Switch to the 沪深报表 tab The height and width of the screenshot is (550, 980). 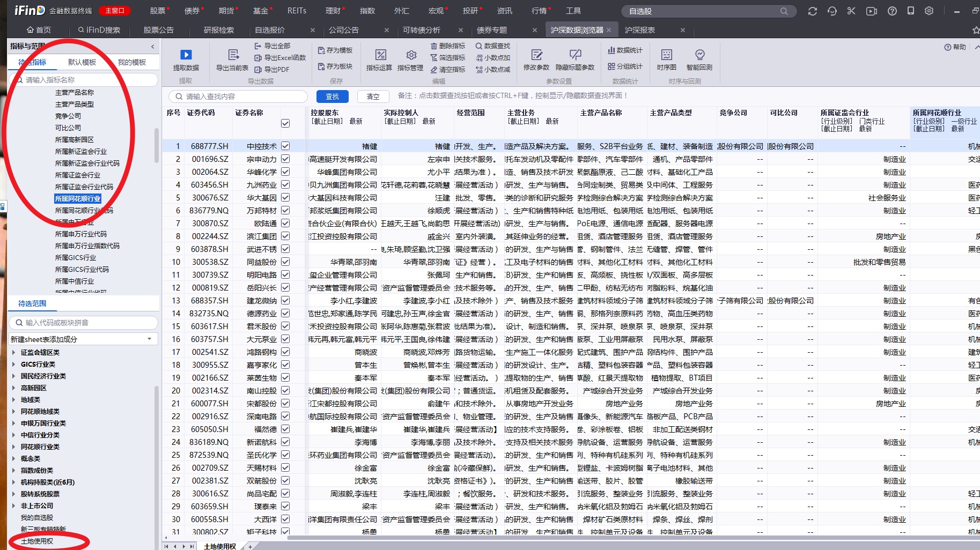639,30
